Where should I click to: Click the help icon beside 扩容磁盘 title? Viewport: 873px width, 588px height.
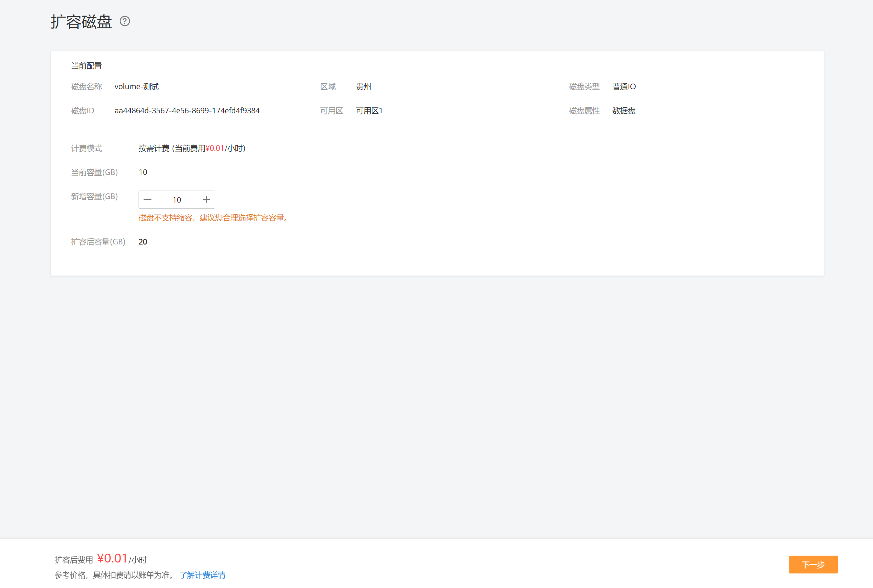[125, 21]
